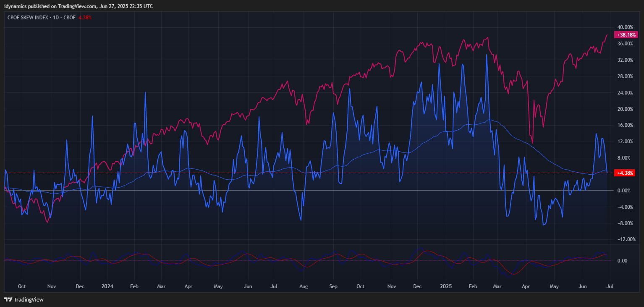Click the Aug label on the time axis
The image size is (644, 307).
point(304,286)
